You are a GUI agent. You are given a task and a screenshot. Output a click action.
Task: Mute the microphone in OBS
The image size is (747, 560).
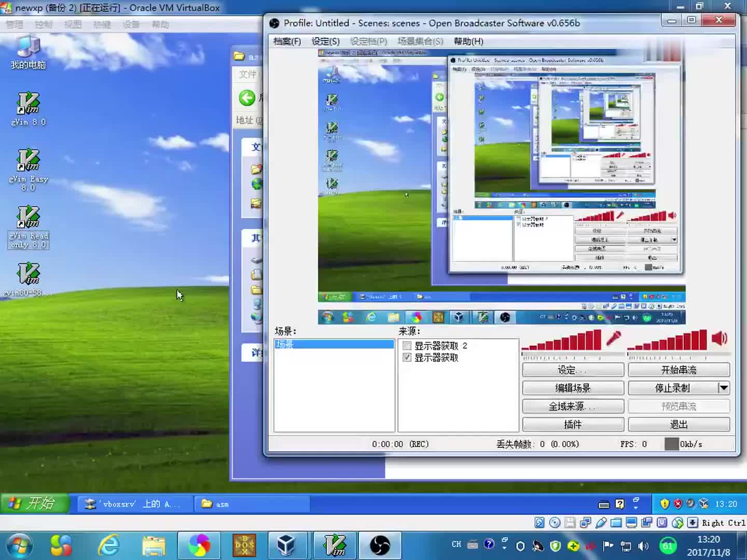(x=614, y=339)
